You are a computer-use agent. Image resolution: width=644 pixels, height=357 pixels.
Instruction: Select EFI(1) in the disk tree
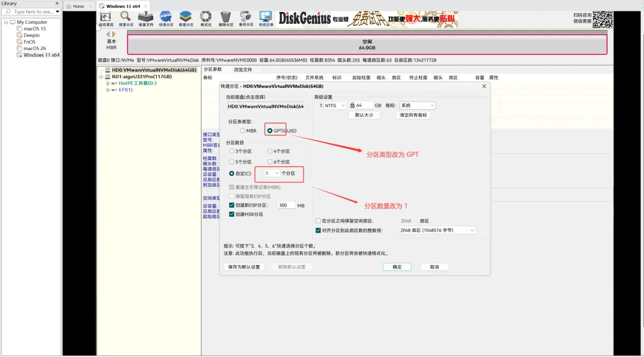click(x=126, y=90)
